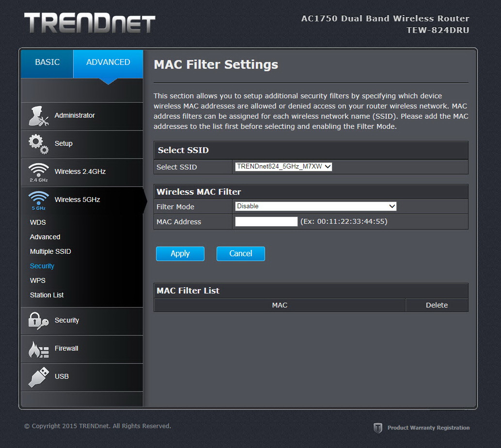Click the MAC column header in filter list
This screenshot has height=448, width=501.
[280, 305]
